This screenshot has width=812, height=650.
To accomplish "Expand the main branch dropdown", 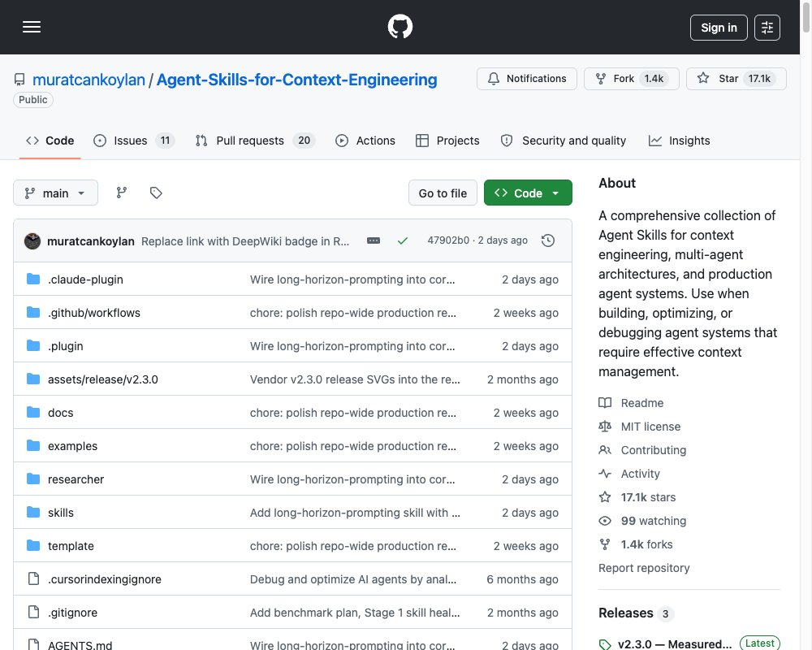I will point(55,193).
